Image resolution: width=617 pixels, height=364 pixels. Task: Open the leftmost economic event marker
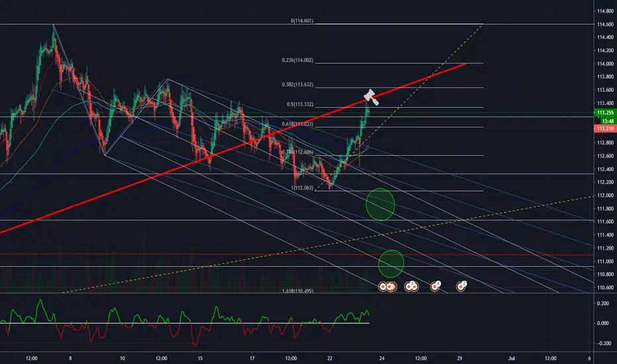point(383,287)
